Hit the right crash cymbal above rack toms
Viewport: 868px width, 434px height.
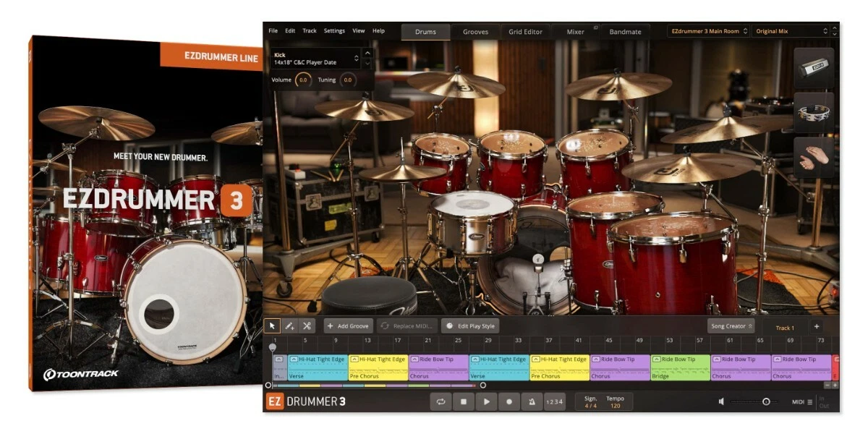(618, 85)
